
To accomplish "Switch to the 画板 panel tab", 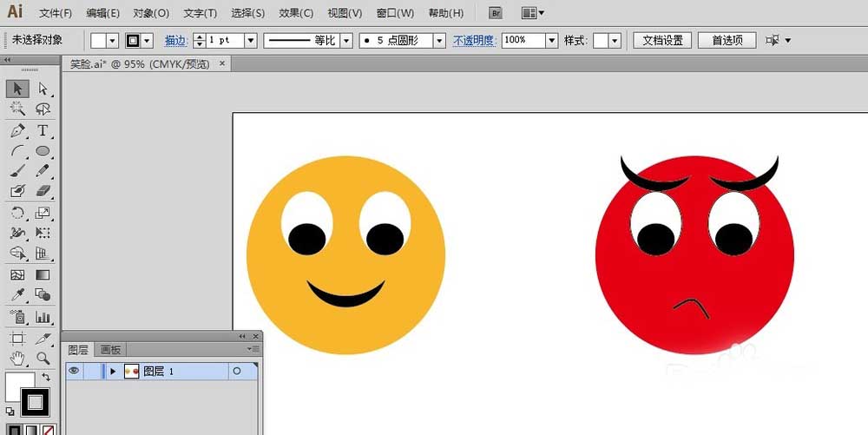I will click(x=111, y=350).
